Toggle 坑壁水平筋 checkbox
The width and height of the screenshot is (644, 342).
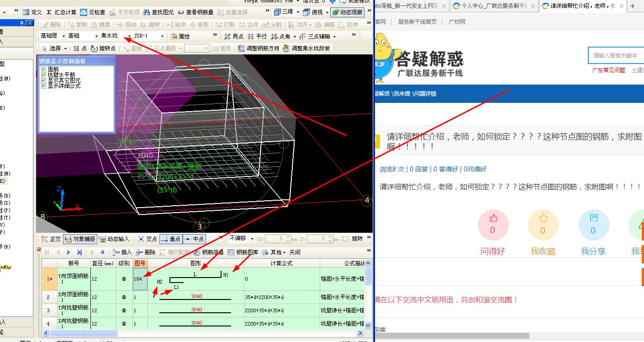44,75
